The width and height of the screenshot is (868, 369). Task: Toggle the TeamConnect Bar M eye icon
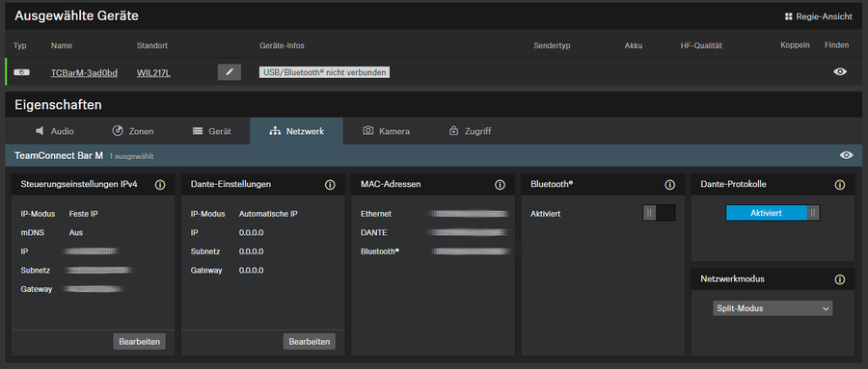pyautogui.click(x=846, y=155)
